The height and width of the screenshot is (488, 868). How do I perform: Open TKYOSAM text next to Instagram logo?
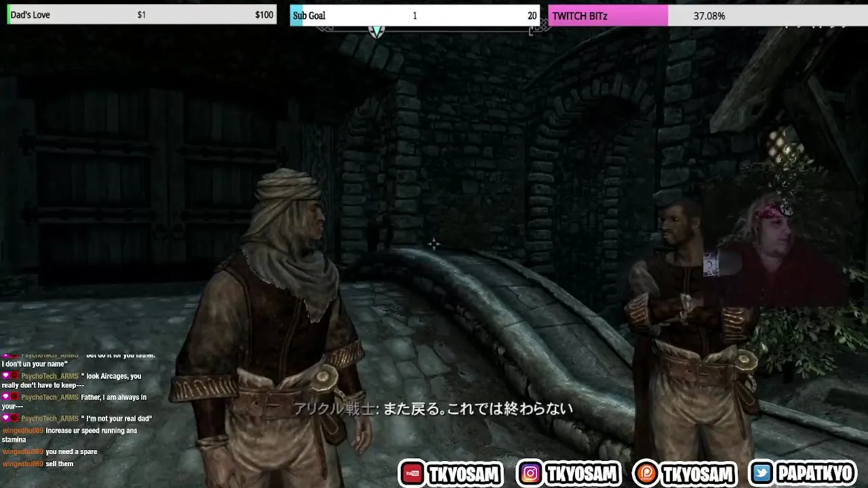[x=583, y=474]
